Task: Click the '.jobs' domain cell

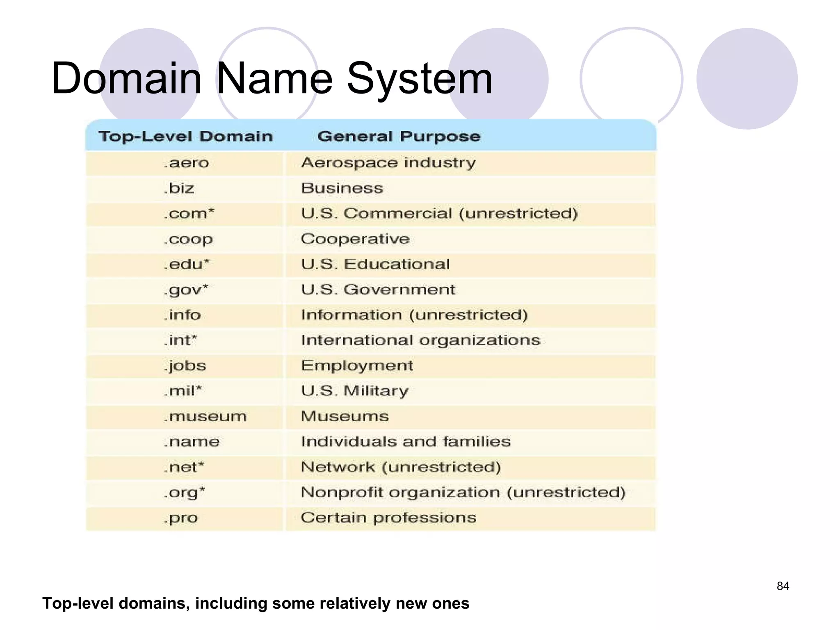Action: [185, 366]
